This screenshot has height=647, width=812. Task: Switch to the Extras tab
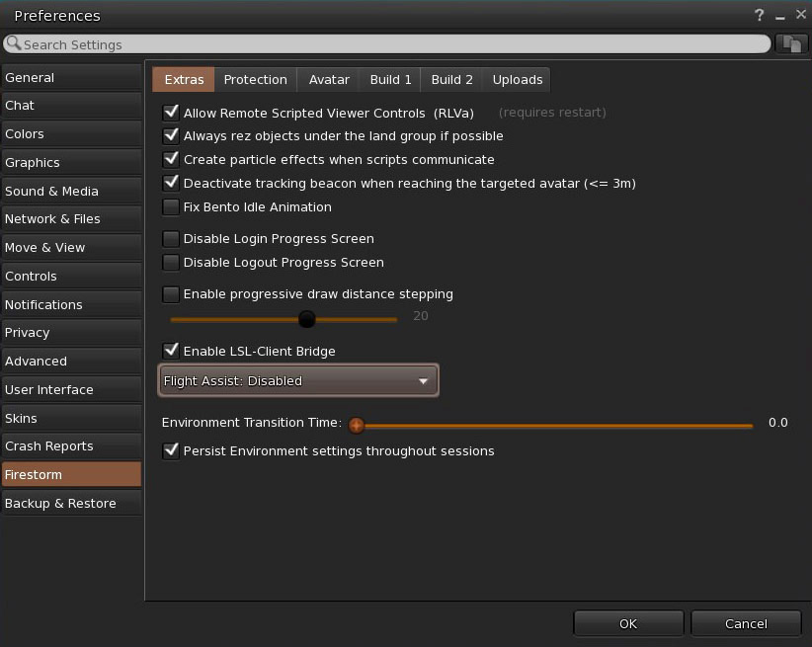(184, 80)
